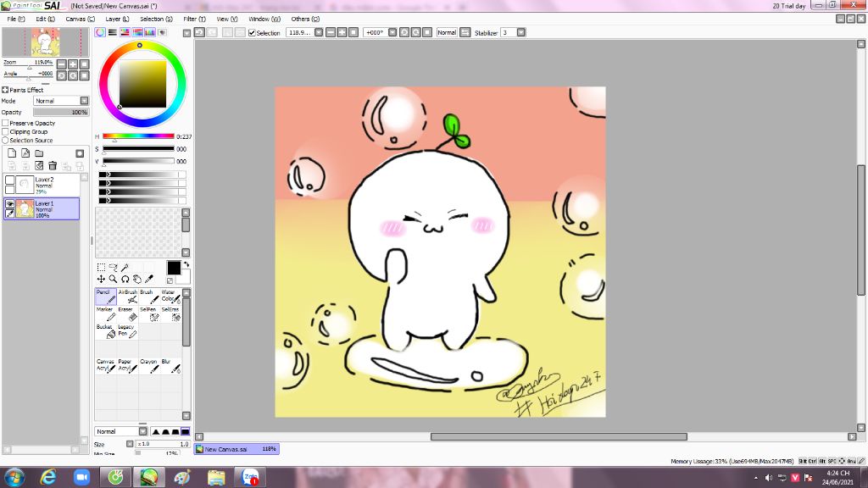Delete the selected layer with trash icon
This screenshot has width=868, height=488.
pyautogui.click(x=53, y=165)
